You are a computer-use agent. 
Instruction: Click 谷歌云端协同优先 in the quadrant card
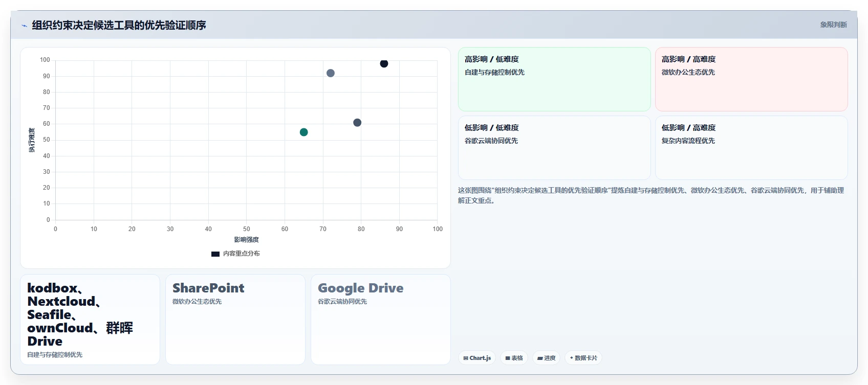(x=491, y=141)
